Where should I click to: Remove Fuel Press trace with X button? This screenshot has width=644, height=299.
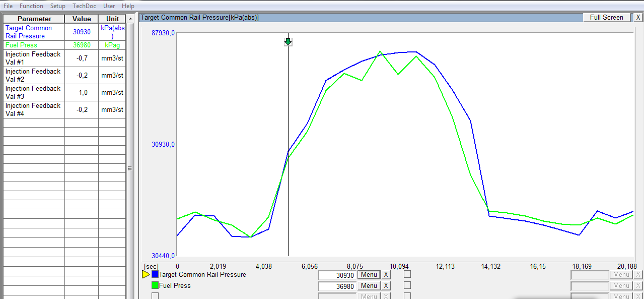(x=385, y=286)
